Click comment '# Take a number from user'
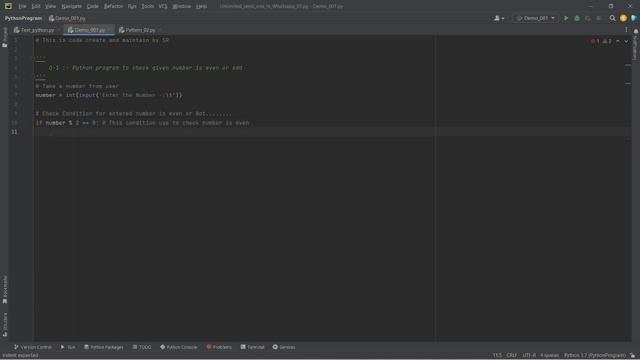 pos(77,86)
